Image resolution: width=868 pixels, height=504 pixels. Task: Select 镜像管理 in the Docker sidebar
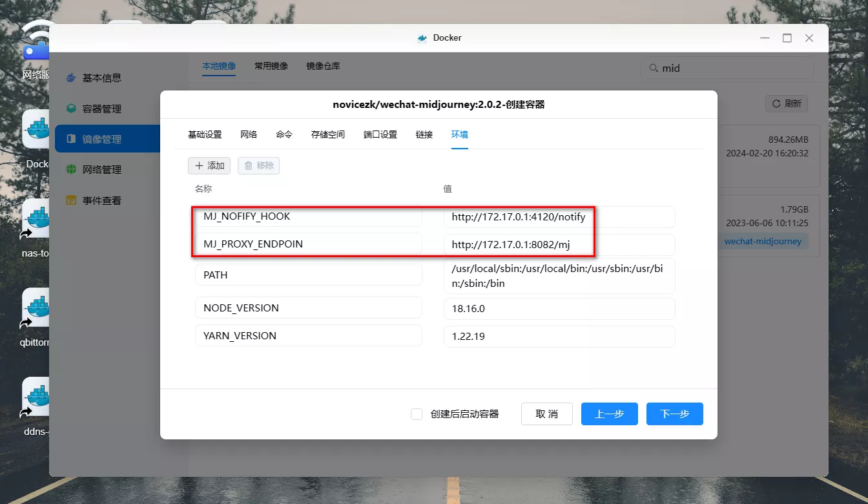(107, 139)
